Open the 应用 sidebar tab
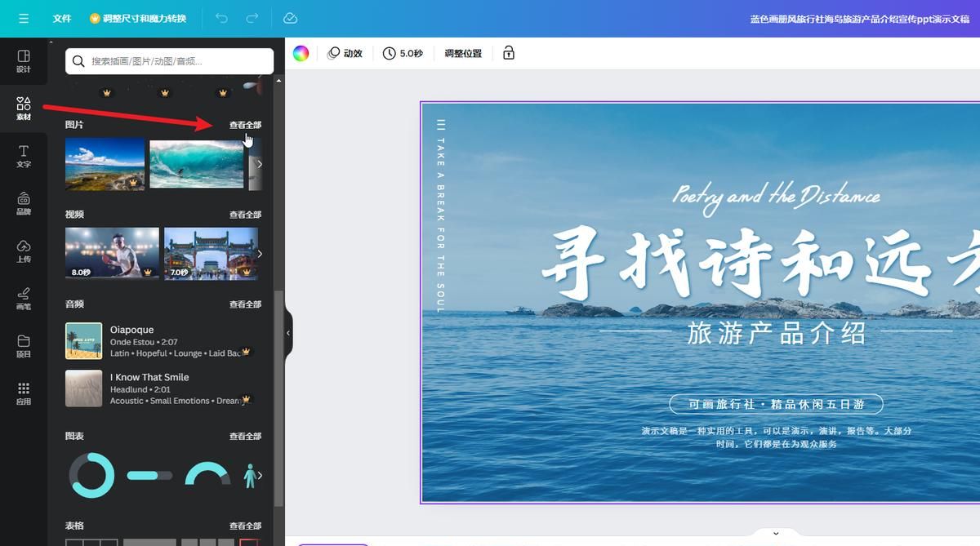Image resolution: width=980 pixels, height=546 pixels. (x=24, y=393)
